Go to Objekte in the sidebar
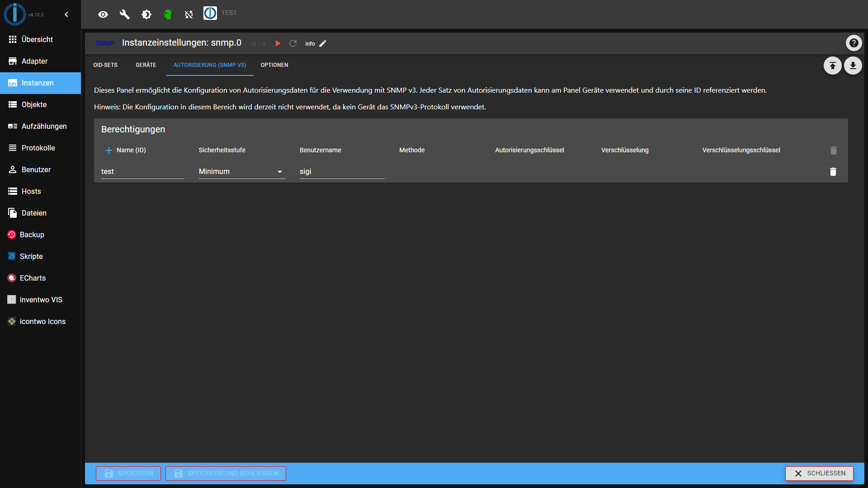The width and height of the screenshot is (868, 488). (x=40, y=104)
